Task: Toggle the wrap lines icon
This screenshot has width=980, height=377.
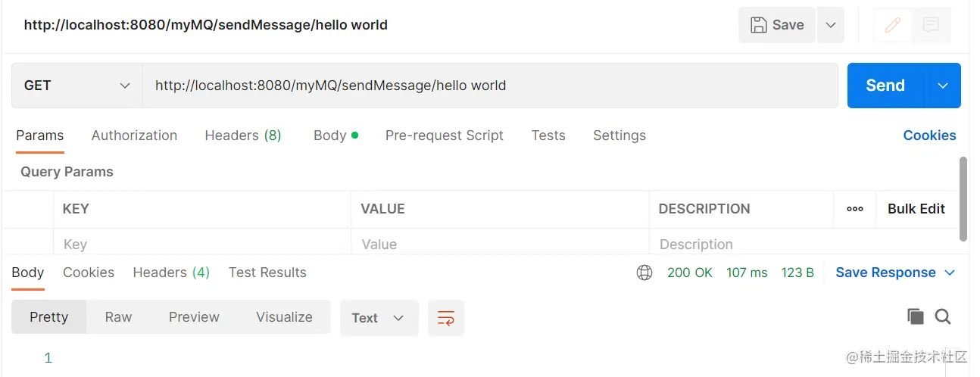Action: click(x=446, y=318)
